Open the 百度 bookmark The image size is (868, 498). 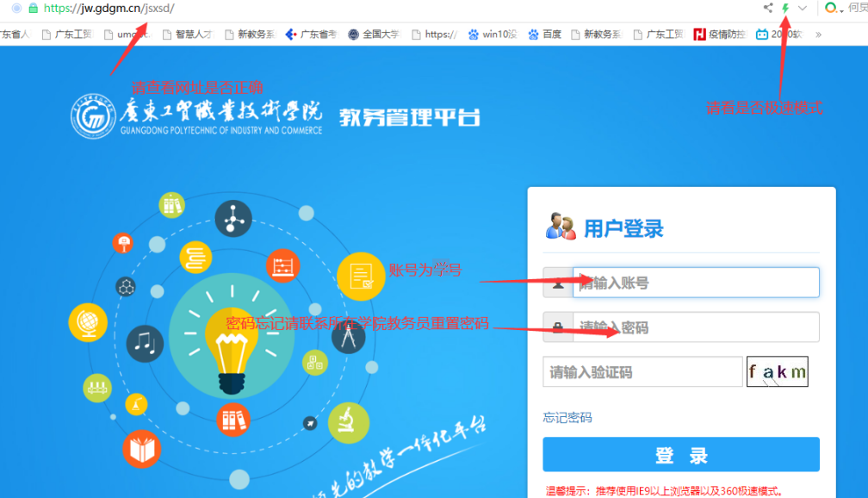545,34
